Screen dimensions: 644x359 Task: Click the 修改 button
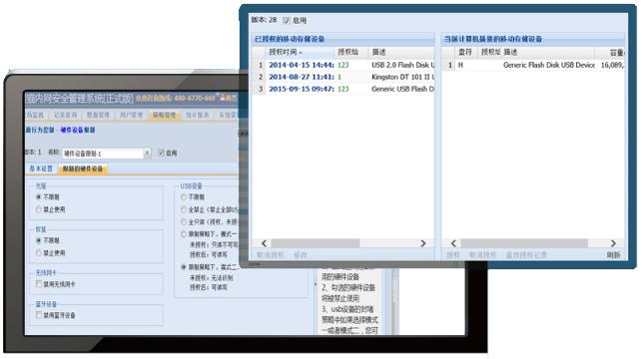tap(301, 255)
